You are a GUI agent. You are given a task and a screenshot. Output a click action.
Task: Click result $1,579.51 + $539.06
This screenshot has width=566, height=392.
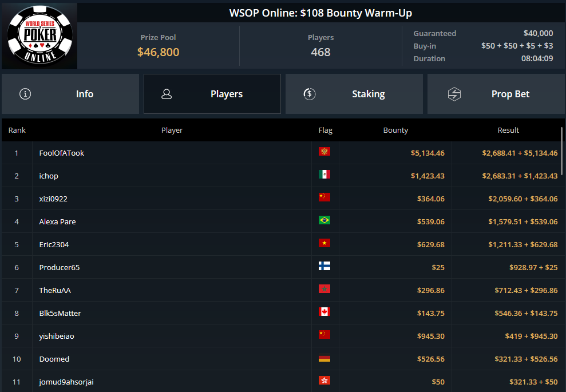[523, 221]
